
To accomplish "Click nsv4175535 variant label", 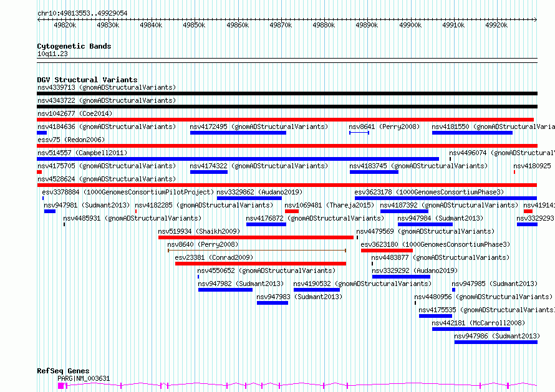I will pyautogui.click(x=486, y=310).
